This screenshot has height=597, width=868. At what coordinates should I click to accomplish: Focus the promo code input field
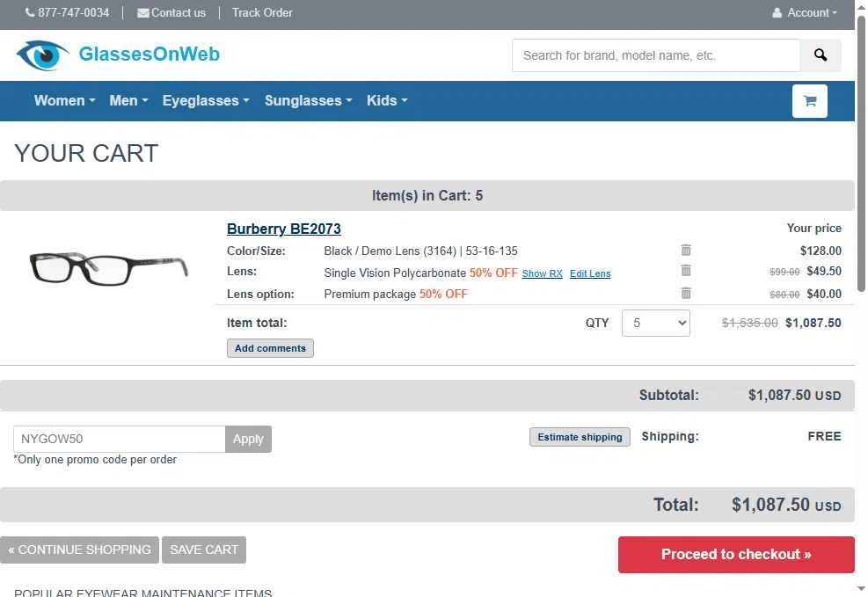pyautogui.click(x=120, y=439)
